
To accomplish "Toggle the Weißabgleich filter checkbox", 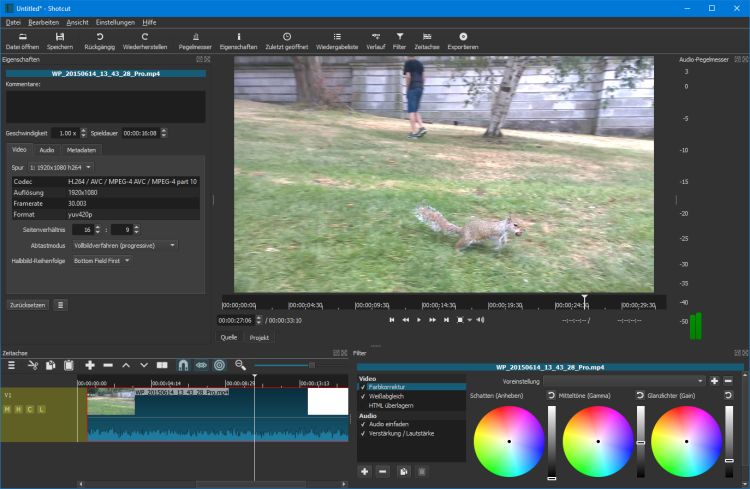I will (363, 397).
